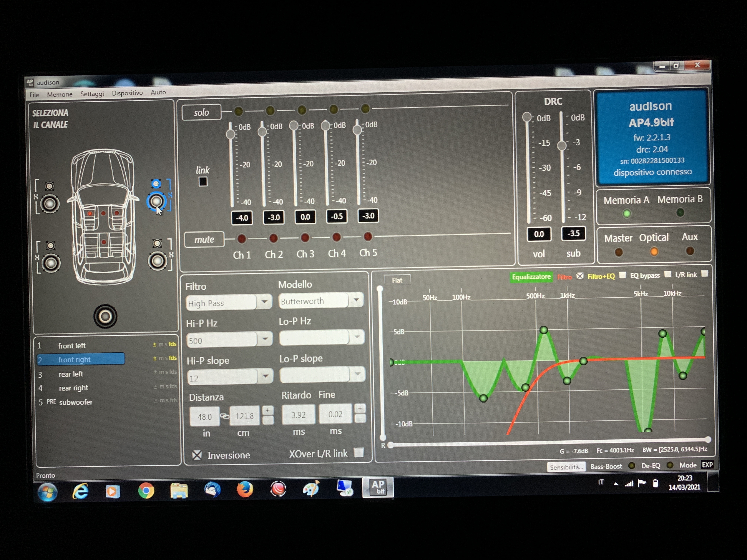
Task: Open Paint palette app from taskbar
Action: pyautogui.click(x=311, y=489)
